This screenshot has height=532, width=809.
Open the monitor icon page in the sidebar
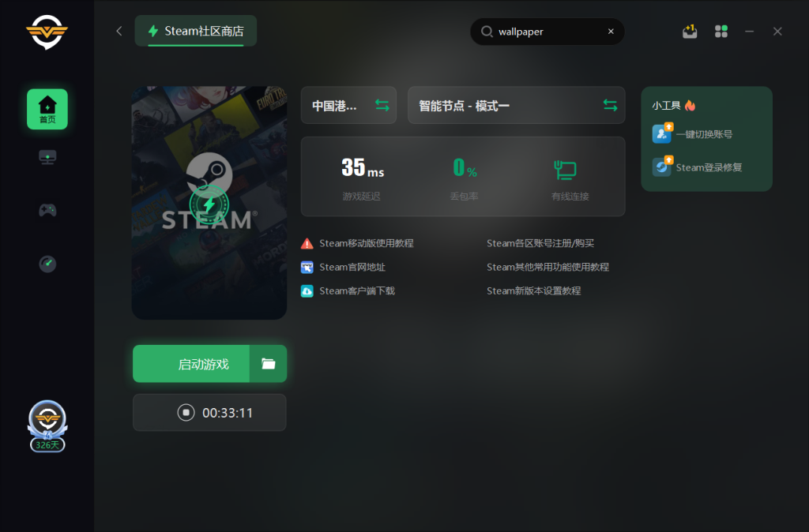coord(47,157)
